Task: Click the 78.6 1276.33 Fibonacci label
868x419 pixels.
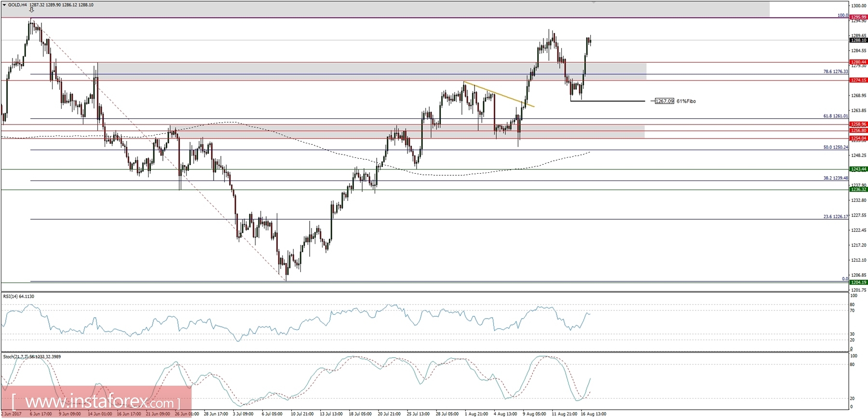Action: [x=835, y=71]
